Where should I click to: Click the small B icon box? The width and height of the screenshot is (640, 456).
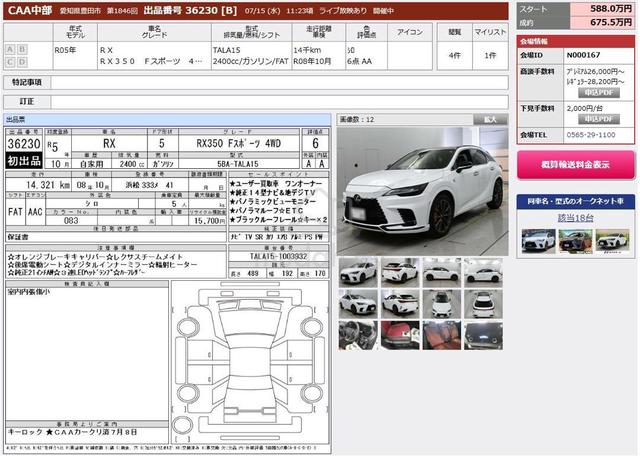[x=22, y=49]
